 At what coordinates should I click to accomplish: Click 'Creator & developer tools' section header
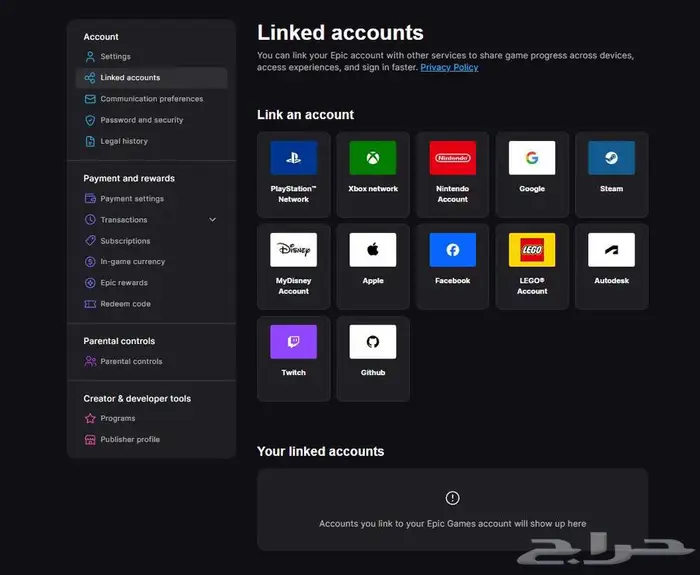[x=137, y=399]
